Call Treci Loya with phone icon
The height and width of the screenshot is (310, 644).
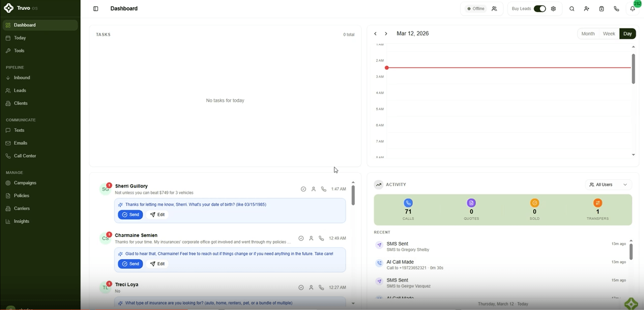pyautogui.click(x=321, y=287)
